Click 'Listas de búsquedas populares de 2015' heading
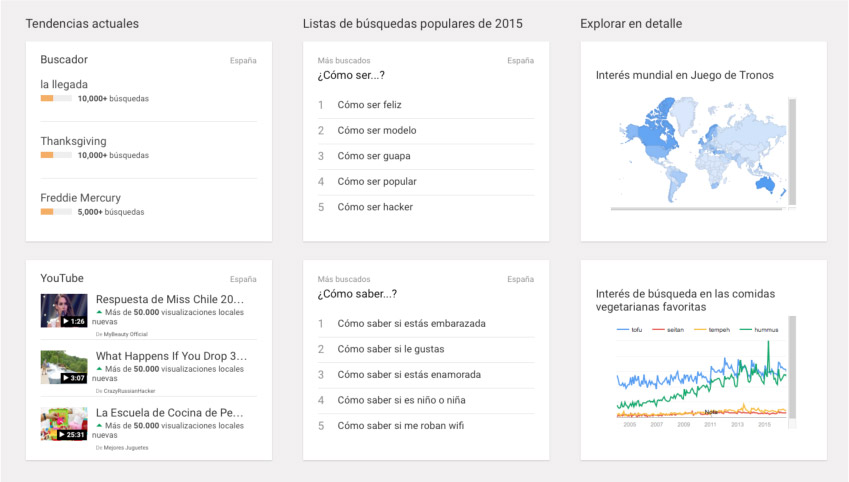Image resolution: width=849 pixels, height=482 pixels. click(413, 24)
